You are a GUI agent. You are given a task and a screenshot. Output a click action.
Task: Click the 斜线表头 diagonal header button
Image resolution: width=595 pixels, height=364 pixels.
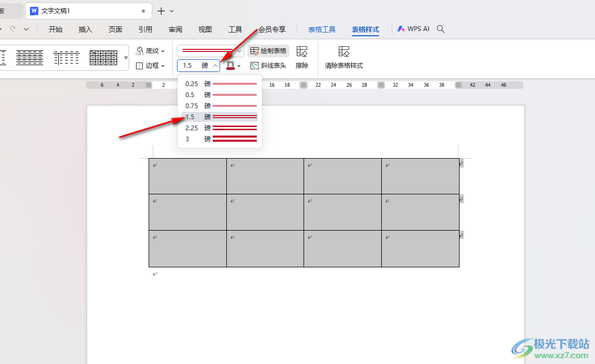[x=268, y=66]
